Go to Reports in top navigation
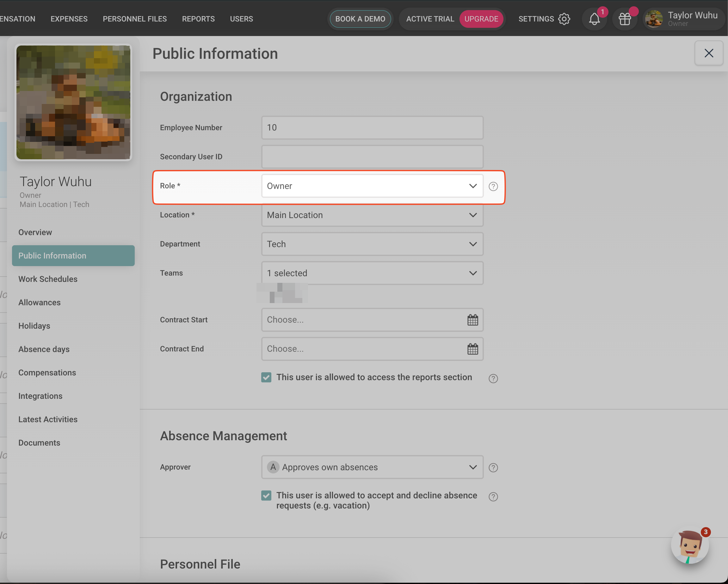Image resolution: width=728 pixels, height=584 pixels. tap(198, 19)
